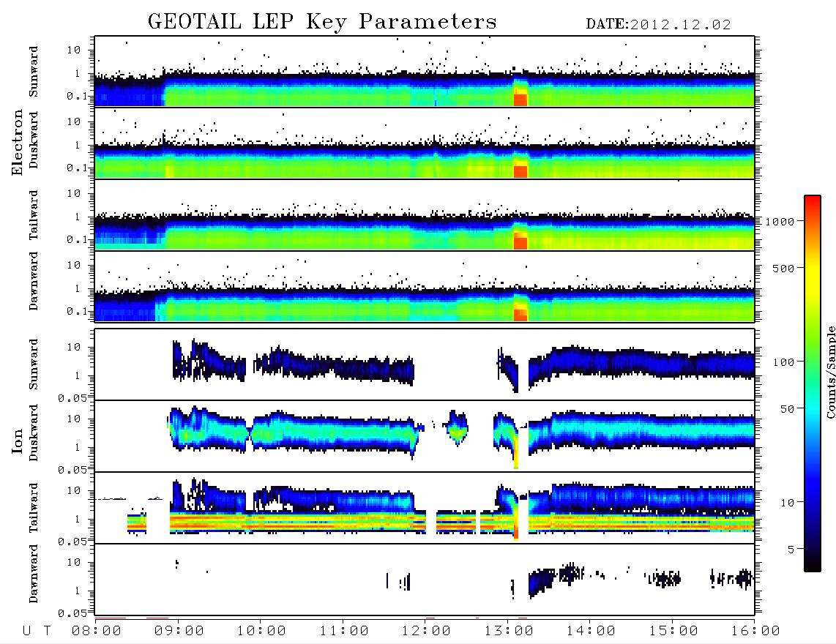Click the GEOTAIL LEP Key Parameters title
The image size is (836, 644).
click(x=322, y=22)
